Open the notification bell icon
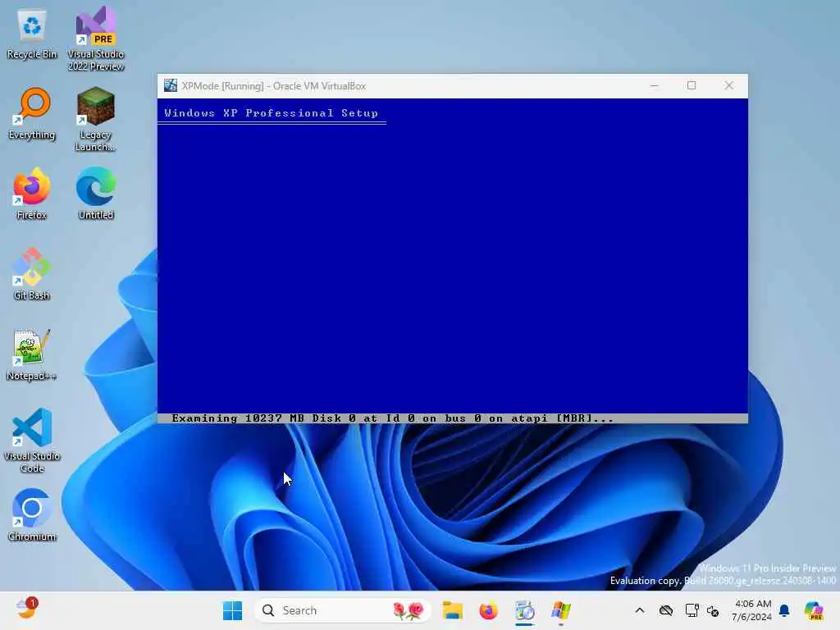 point(784,610)
